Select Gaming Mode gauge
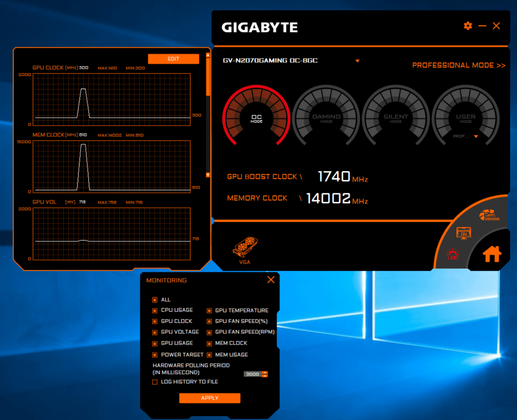The width and height of the screenshot is (517, 420). click(x=326, y=116)
